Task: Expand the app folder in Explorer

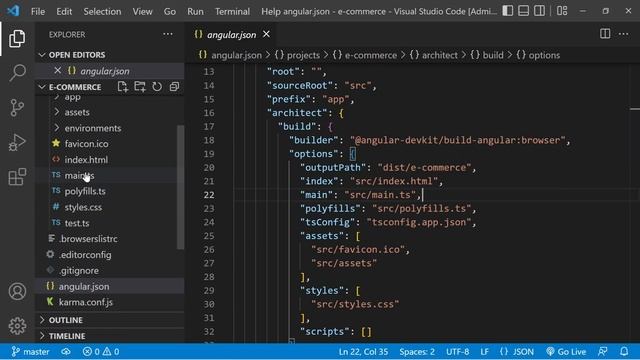Action: click(110, 97)
